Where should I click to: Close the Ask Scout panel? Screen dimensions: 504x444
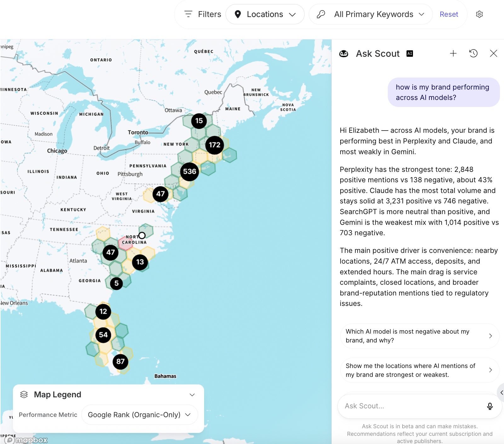[493, 54]
